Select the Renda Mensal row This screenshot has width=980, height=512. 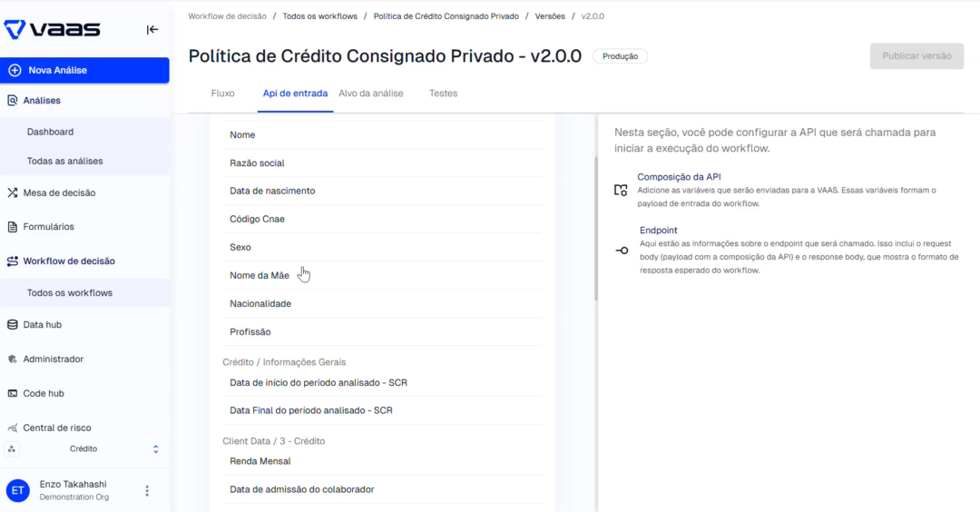coord(382,461)
